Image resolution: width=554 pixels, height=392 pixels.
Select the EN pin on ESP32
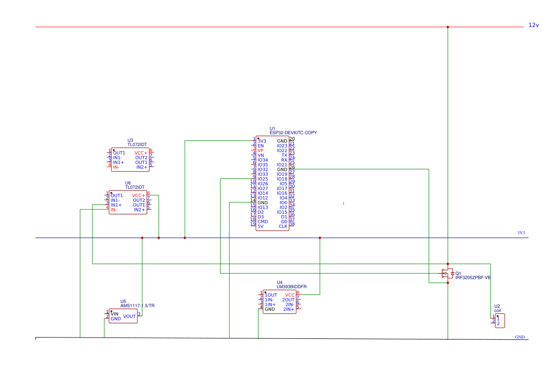click(x=260, y=146)
